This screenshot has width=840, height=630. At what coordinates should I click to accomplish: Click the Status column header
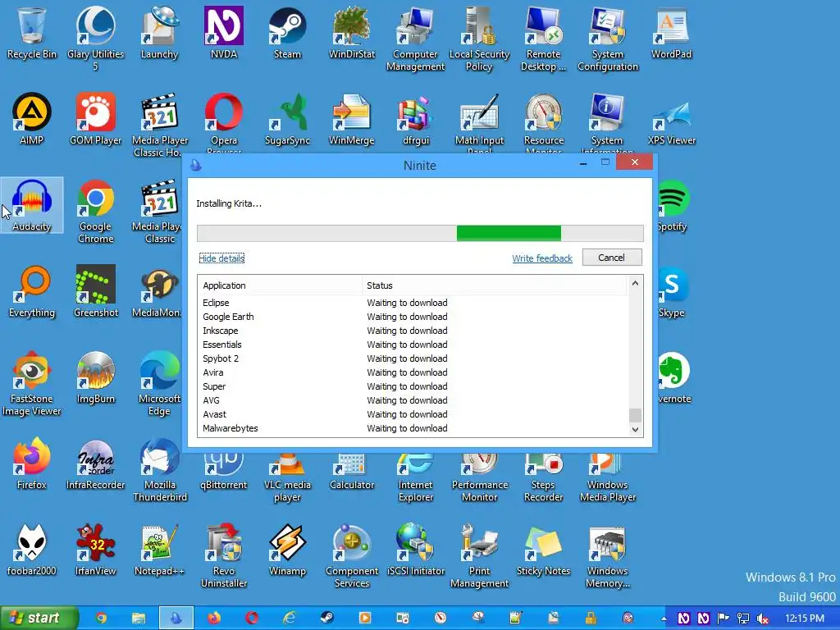point(494,285)
